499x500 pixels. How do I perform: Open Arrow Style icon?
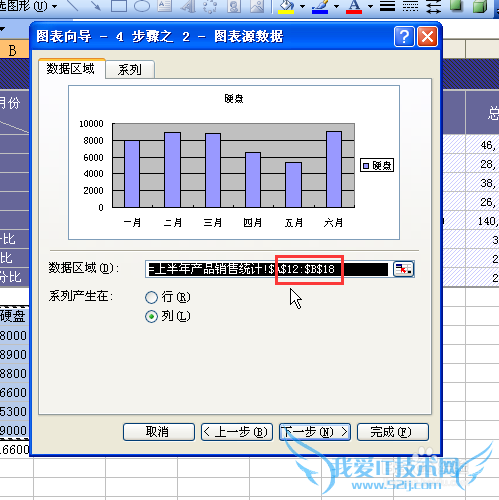coord(433,6)
